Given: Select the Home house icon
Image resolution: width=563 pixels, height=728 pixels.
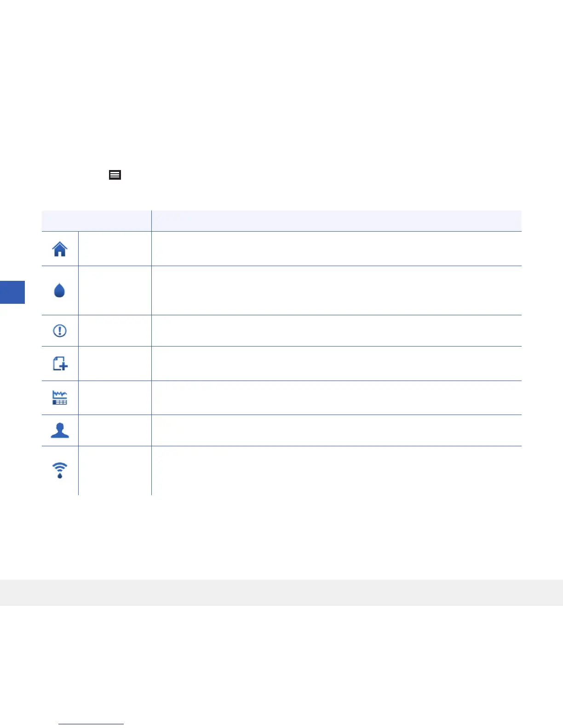Looking at the screenshot, I should pyautogui.click(x=60, y=249).
